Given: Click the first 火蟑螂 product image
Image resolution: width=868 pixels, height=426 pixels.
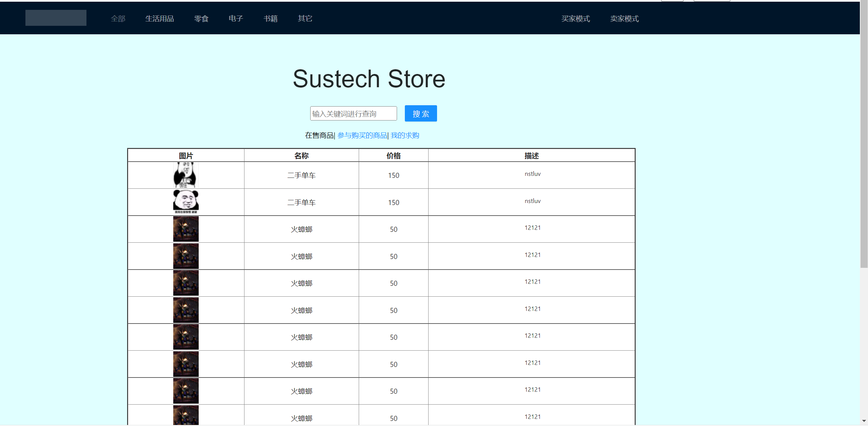Looking at the screenshot, I should (185, 229).
